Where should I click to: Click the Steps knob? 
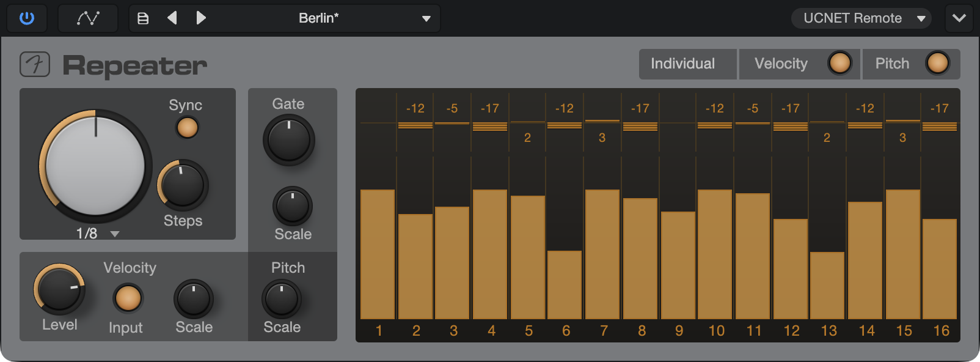[x=183, y=185]
